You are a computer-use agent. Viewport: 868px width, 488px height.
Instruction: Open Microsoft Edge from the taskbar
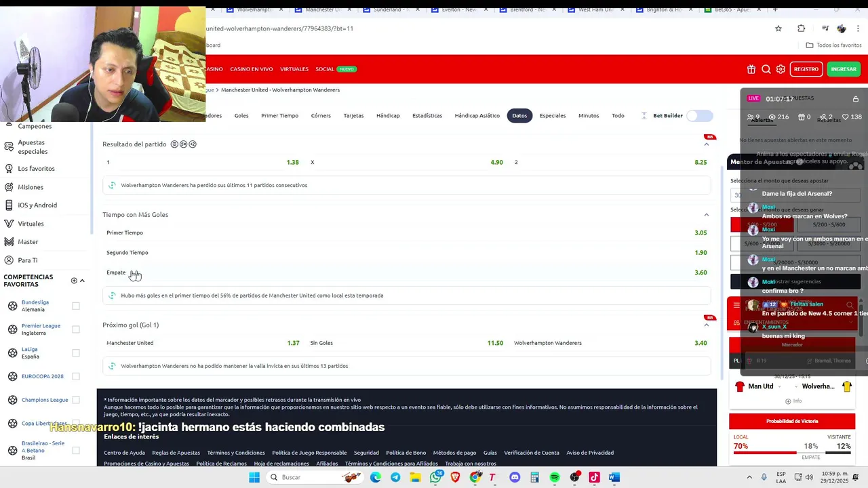tap(376, 477)
